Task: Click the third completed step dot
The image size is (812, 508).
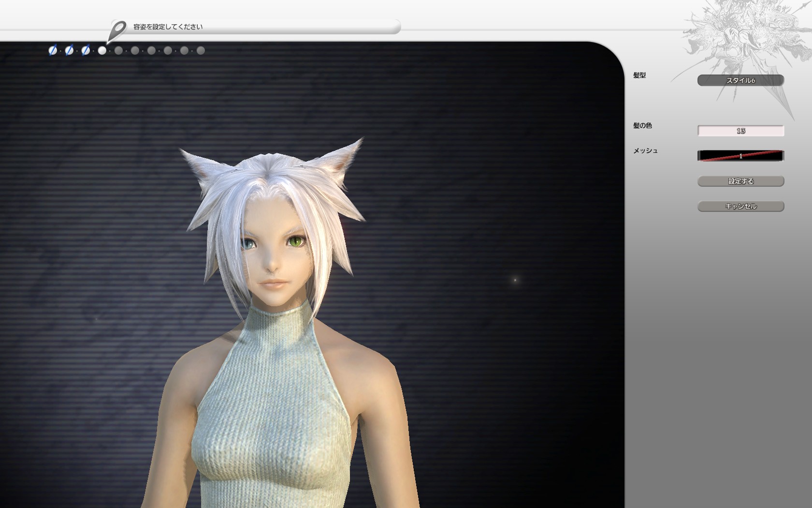Action: click(86, 50)
